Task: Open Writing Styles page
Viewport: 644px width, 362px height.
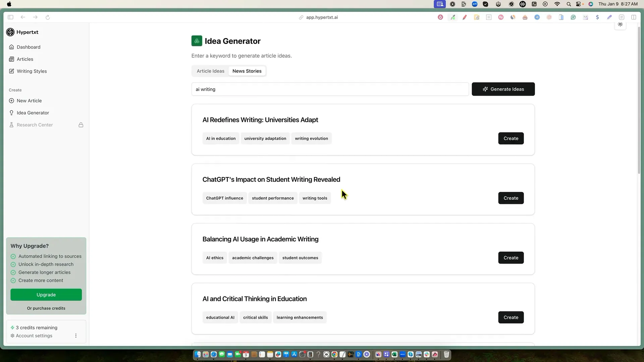Action: pos(32,71)
